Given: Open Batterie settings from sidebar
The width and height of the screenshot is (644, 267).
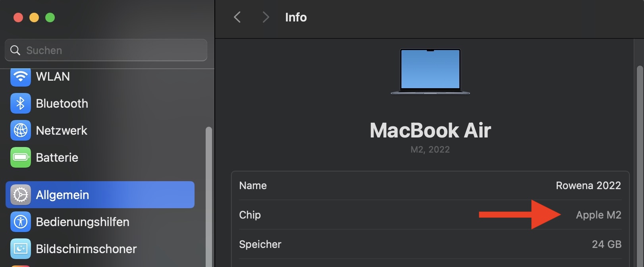Looking at the screenshot, I should pyautogui.click(x=57, y=157).
